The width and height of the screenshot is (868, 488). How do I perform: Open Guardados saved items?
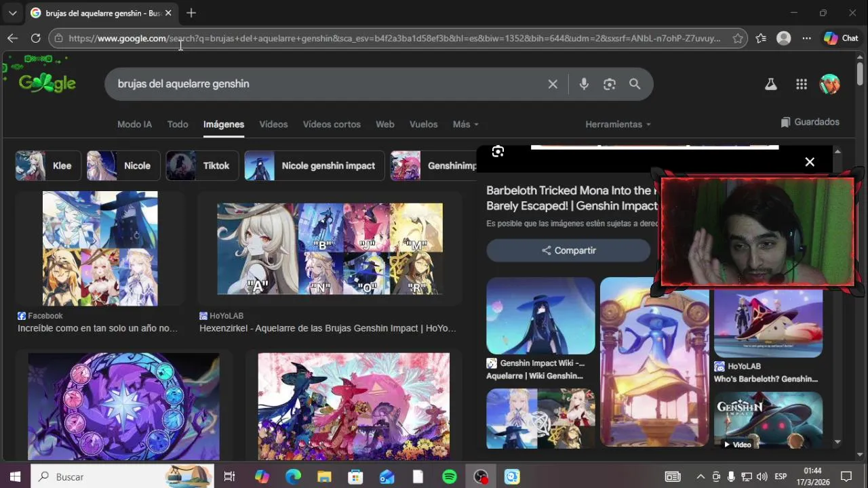(810, 122)
